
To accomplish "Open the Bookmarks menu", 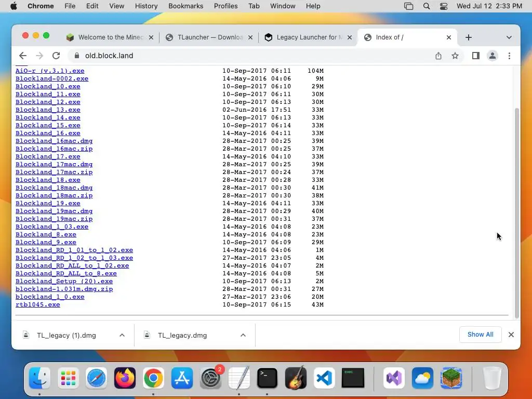I will point(185,6).
